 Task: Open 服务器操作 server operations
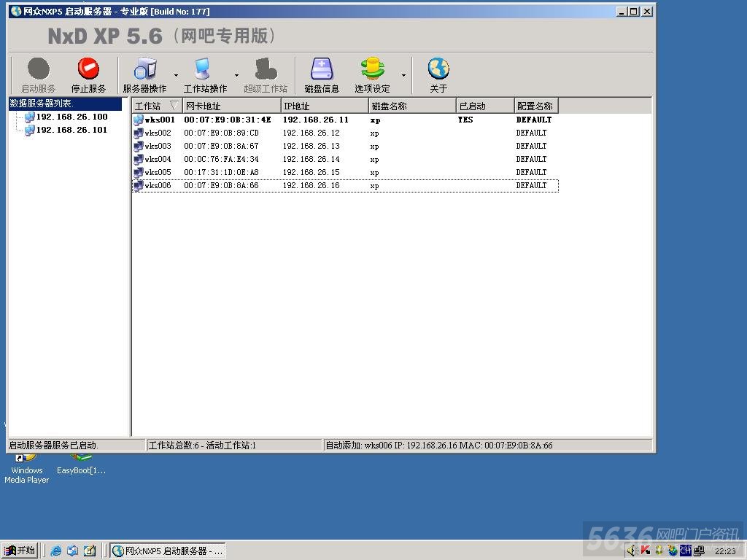click(x=145, y=75)
